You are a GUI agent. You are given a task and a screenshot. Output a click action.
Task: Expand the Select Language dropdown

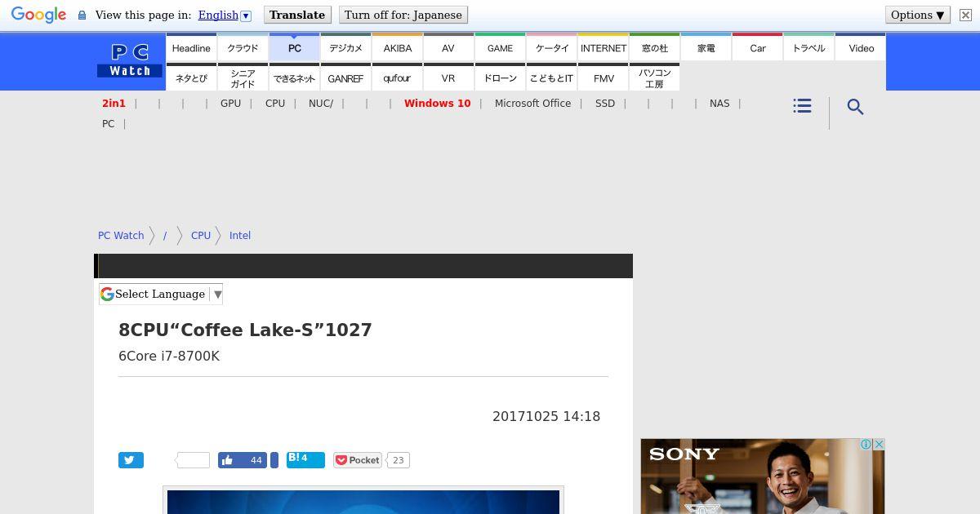161,294
